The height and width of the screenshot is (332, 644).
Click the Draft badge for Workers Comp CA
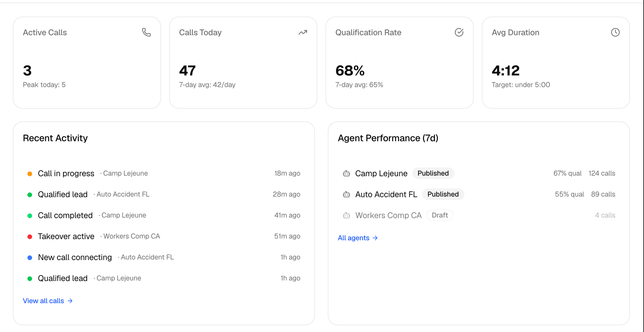tap(440, 215)
